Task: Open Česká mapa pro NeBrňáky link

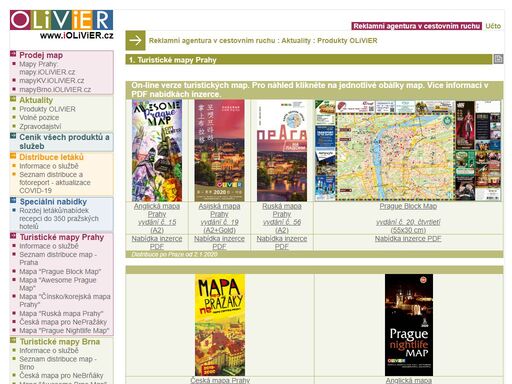Action: tap(61, 375)
